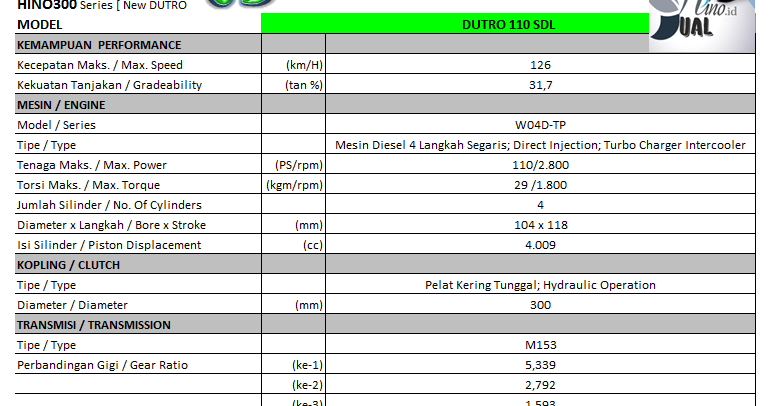Click the Diameter / Diameter row label
Viewport: 773px width, 406px height.
[x=72, y=305]
